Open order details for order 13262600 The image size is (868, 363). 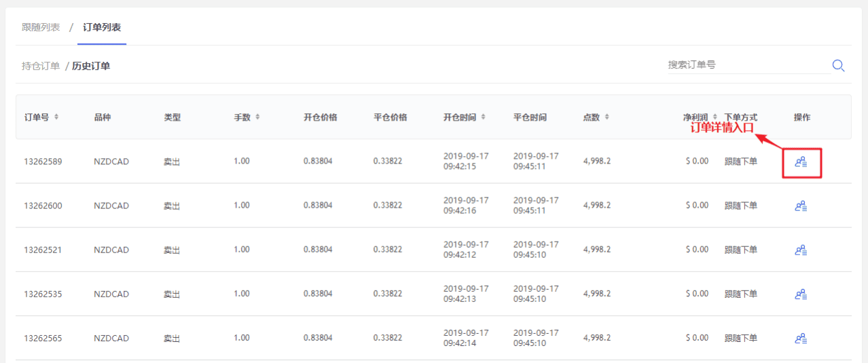pyautogui.click(x=801, y=206)
